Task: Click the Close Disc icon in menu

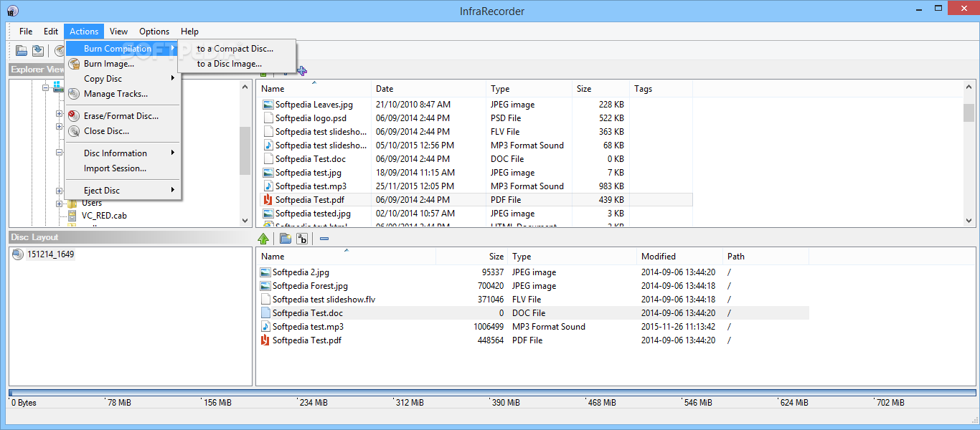Action: click(x=73, y=131)
